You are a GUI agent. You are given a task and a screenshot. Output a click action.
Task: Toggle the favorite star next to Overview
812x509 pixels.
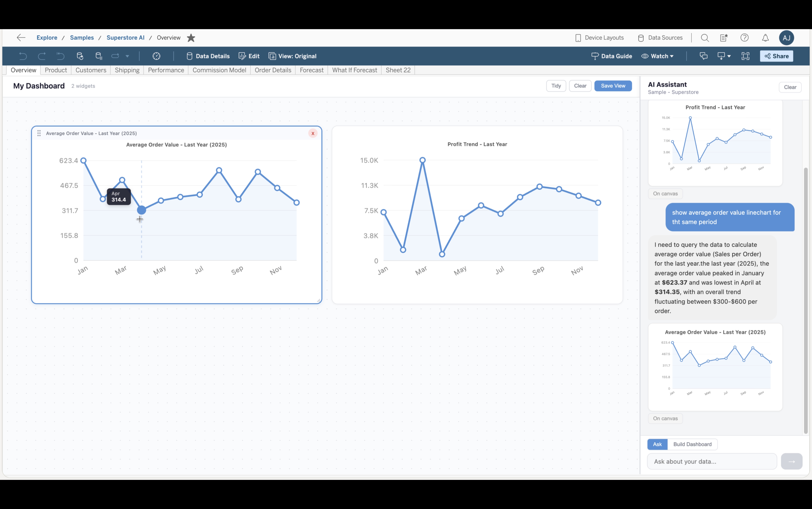(x=191, y=38)
